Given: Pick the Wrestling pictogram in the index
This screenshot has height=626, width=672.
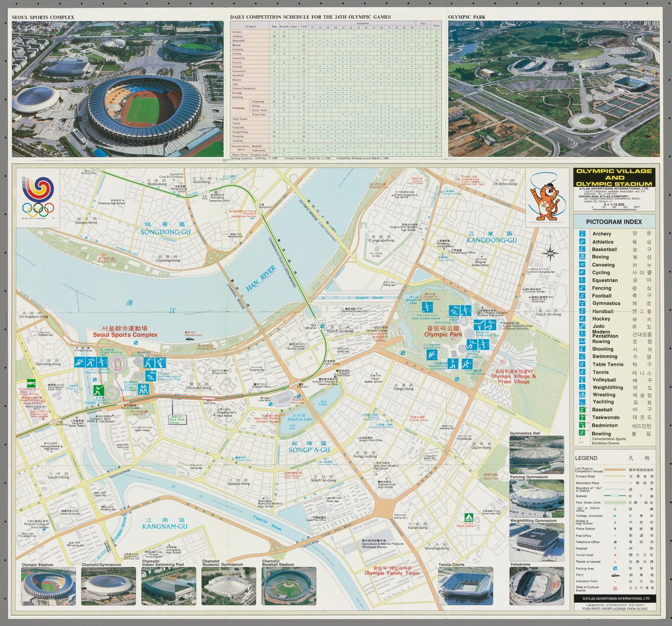Looking at the screenshot, I should pos(582,395).
